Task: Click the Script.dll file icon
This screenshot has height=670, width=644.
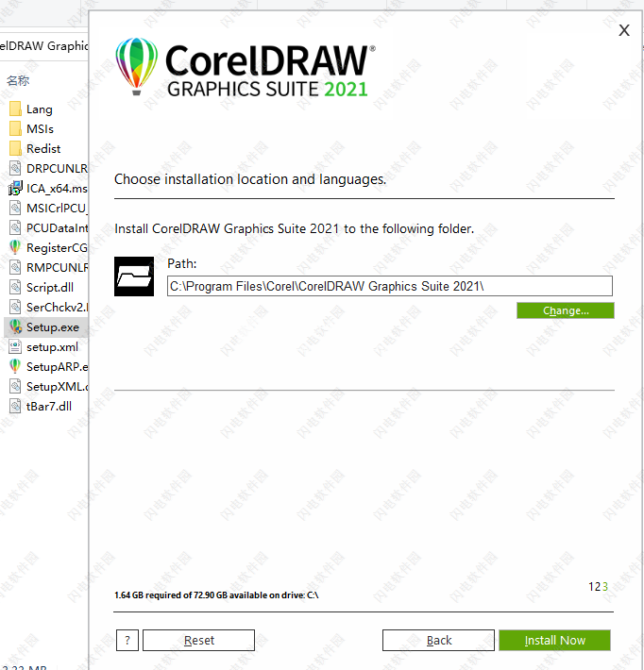Action: point(15,287)
